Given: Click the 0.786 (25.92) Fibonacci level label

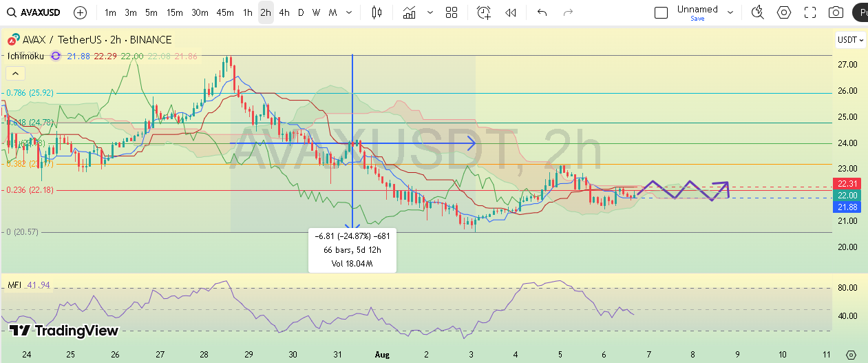Looking at the screenshot, I should 30,92.
